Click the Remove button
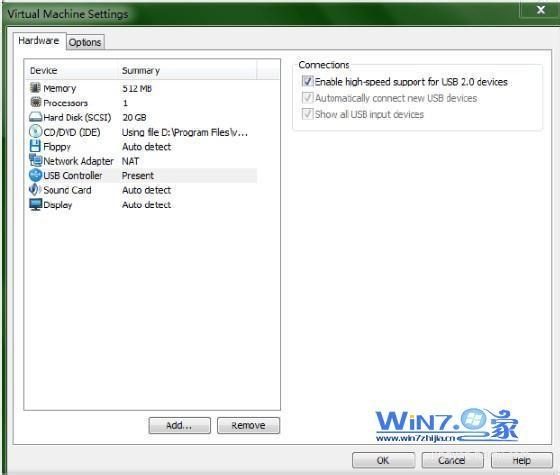Image resolution: width=560 pixels, height=475 pixels. [249, 425]
